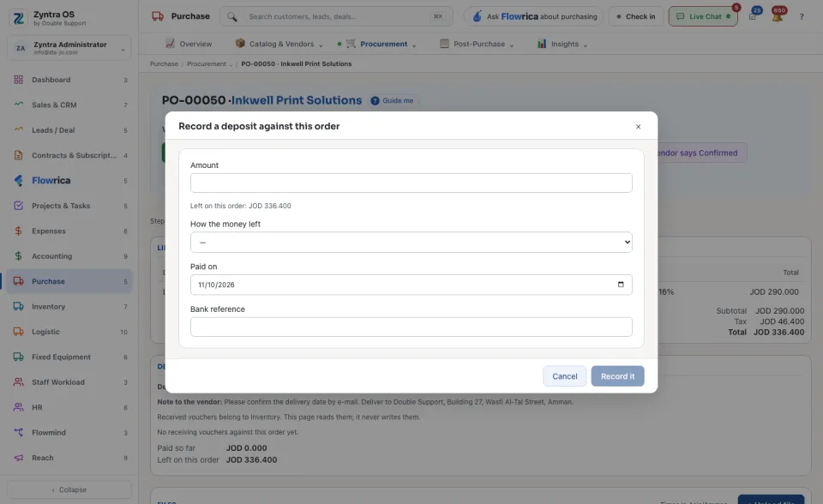Open Live Chat
Screen dimensions: 823x504
pyautogui.click(x=703, y=17)
